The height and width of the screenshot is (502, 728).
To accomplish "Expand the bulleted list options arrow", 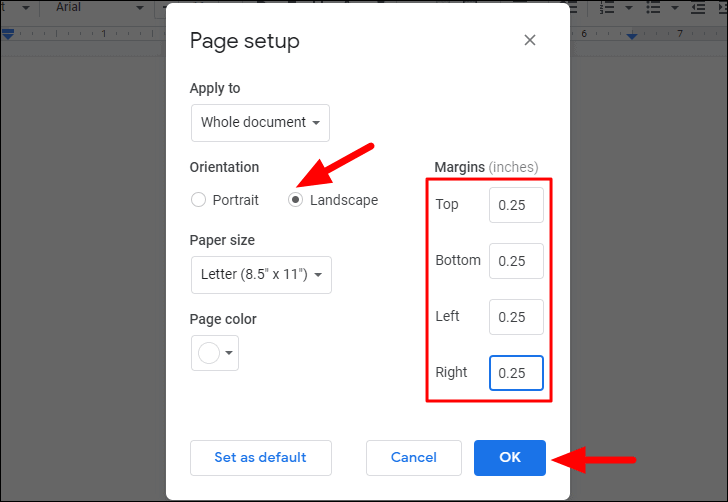I will pyautogui.click(x=675, y=7).
